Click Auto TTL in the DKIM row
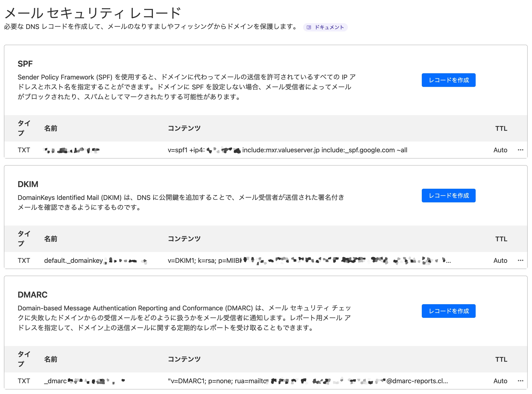The width and height of the screenshot is (532, 394). (x=500, y=261)
